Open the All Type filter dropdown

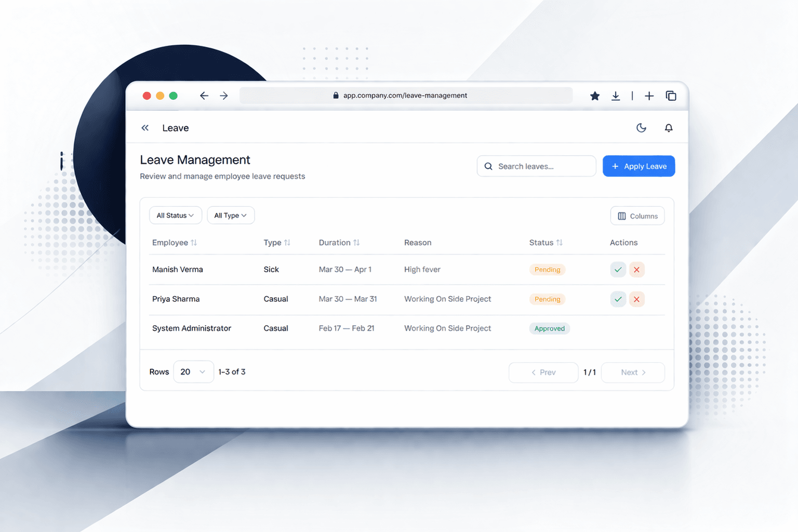(x=231, y=215)
